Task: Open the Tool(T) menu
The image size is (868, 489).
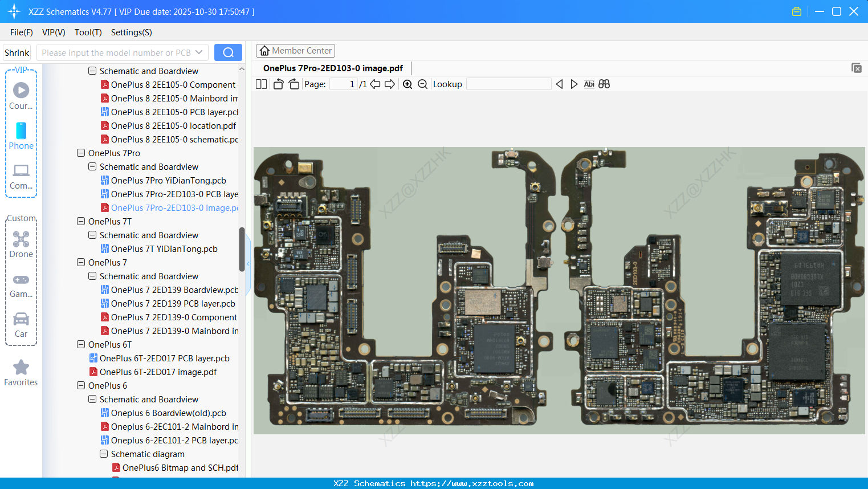Action: (x=88, y=32)
